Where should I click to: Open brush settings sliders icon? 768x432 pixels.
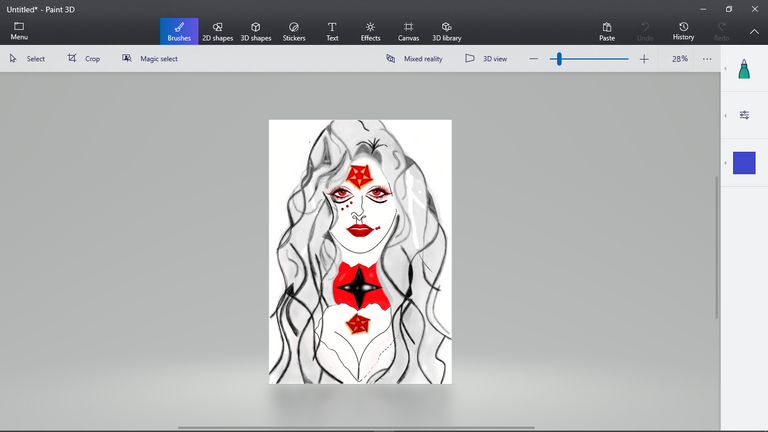[x=744, y=115]
